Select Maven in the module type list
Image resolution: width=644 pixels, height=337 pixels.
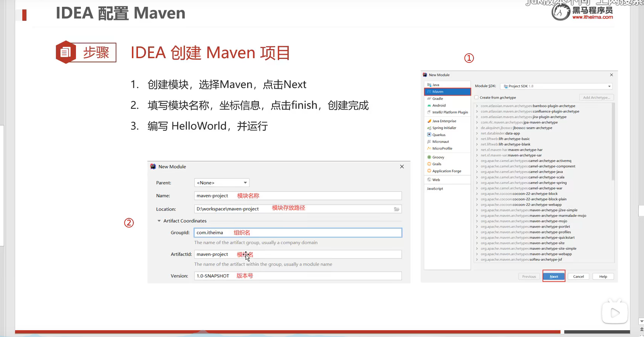pos(447,92)
